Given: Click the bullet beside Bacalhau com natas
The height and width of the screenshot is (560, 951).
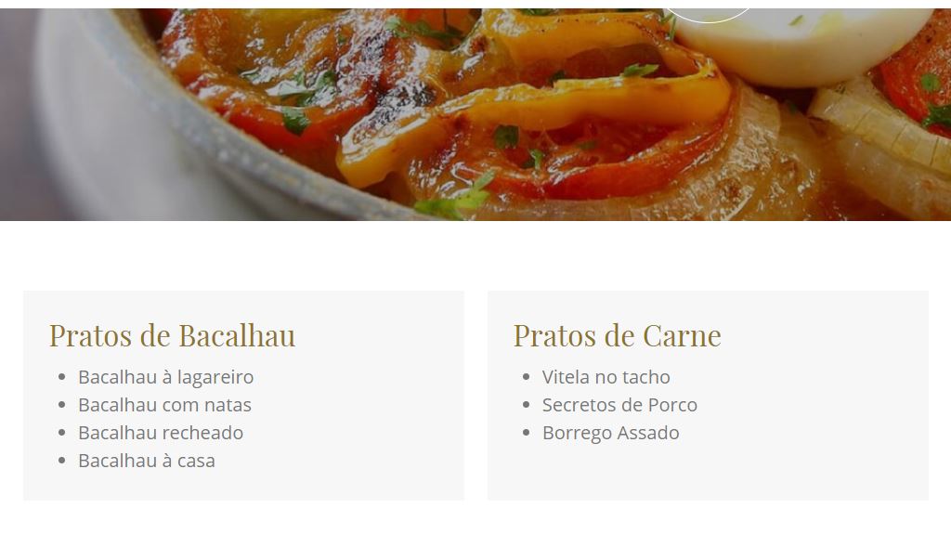Looking at the screenshot, I should tap(62, 405).
